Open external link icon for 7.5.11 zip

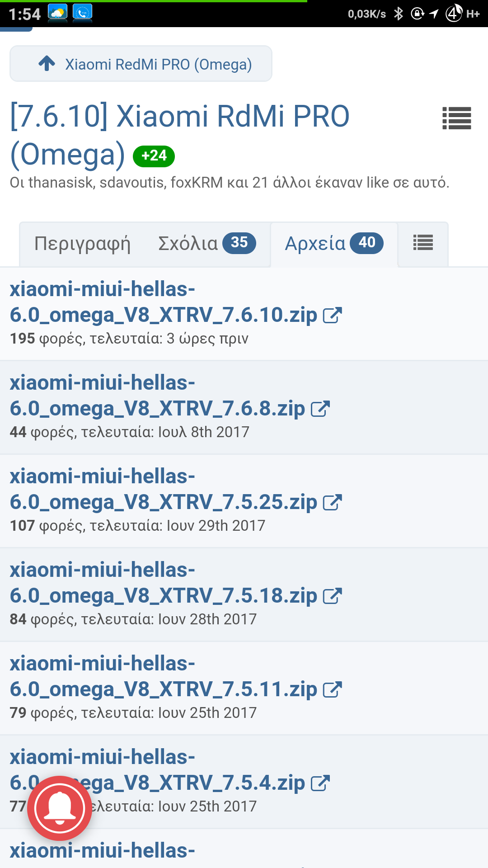click(333, 689)
